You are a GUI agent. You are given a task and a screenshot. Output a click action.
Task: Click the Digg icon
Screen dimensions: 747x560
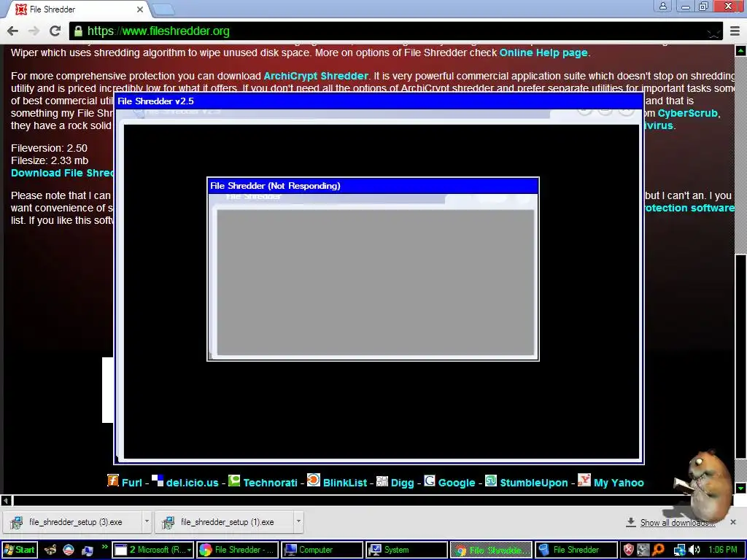pyautogui.click(x=382, y=481)
